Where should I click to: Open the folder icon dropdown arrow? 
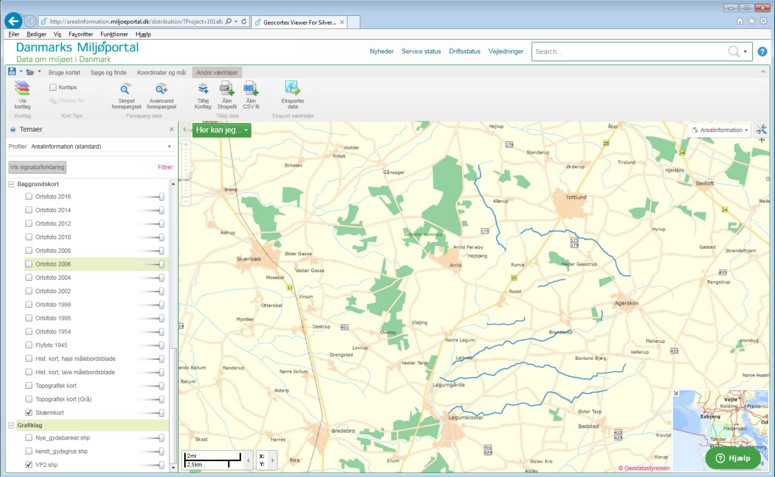(39, 72)
